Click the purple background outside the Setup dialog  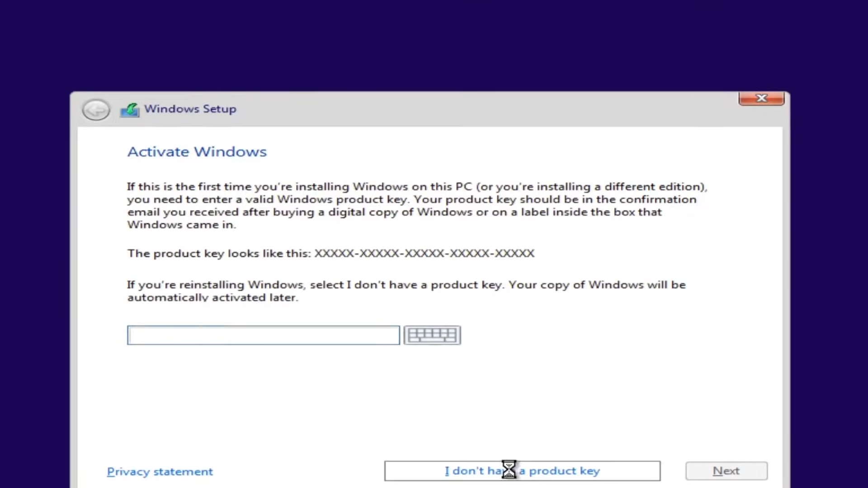click(434, 45)
